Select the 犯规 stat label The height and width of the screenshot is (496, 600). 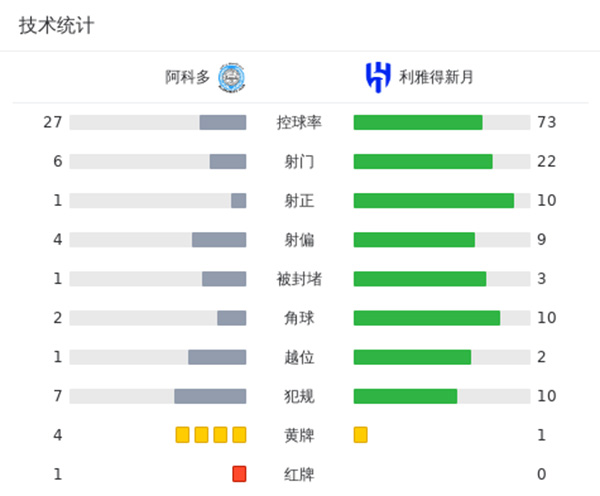coord(299,395)
